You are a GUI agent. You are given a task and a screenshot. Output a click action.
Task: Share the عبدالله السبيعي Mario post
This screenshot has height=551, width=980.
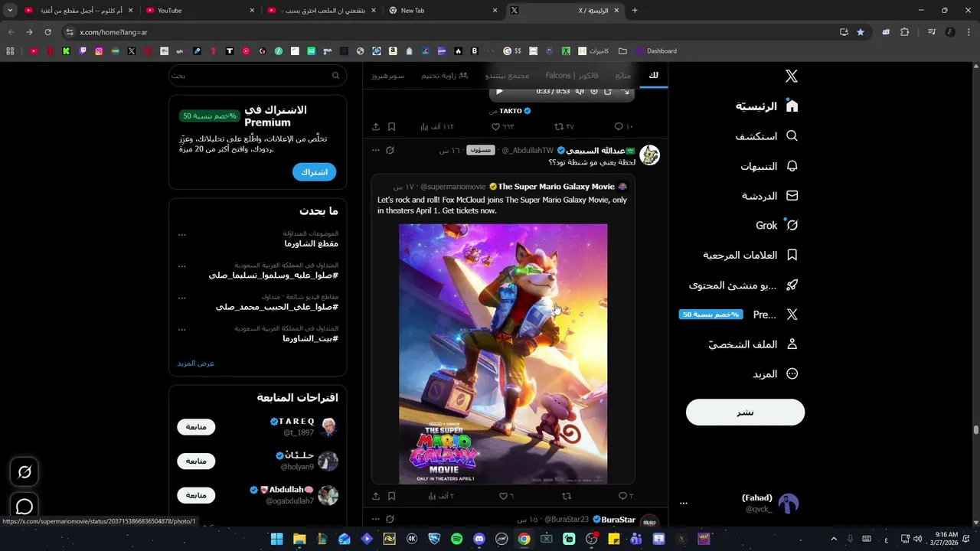point(376,496)
